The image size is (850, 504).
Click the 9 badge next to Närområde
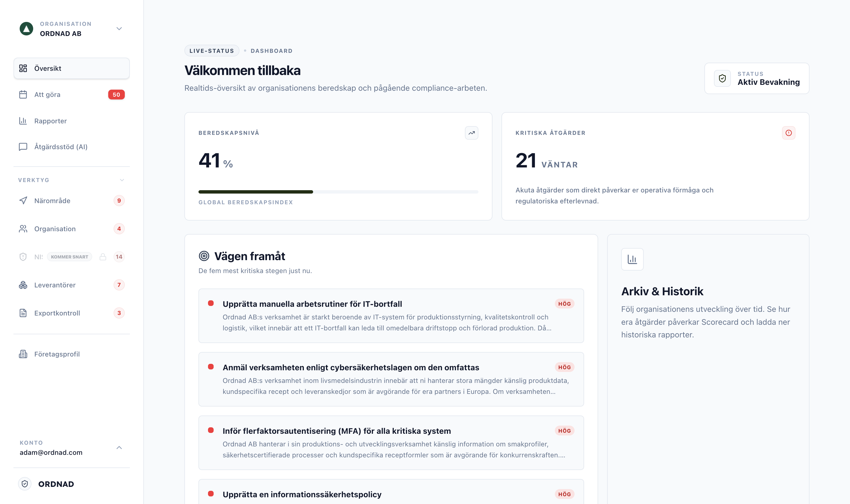pos(119,201)
